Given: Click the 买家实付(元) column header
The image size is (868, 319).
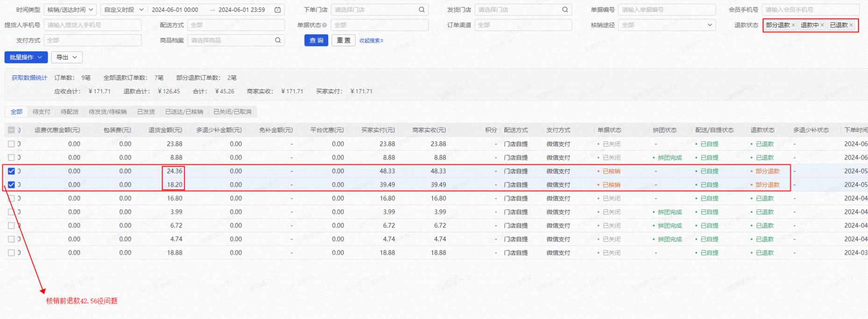Looking at the screenshot, I should click(x=378, y=130).
